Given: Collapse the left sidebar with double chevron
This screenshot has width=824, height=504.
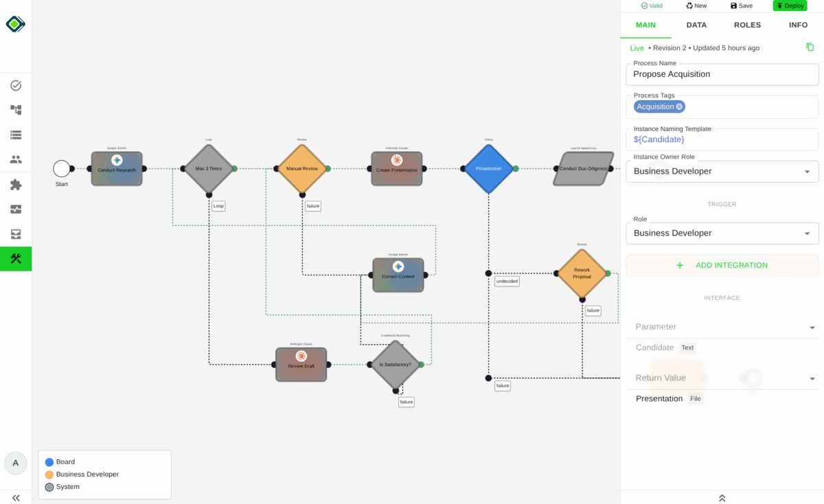Looking at the screenshot, I should [16, 498].
